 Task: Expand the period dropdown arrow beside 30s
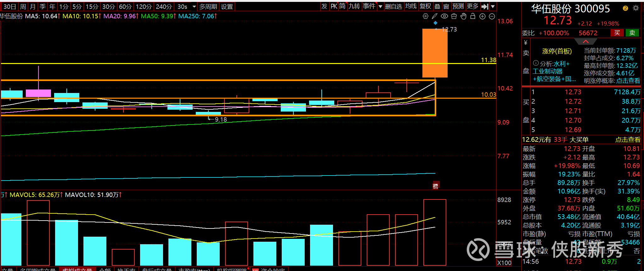coord(194,7)
